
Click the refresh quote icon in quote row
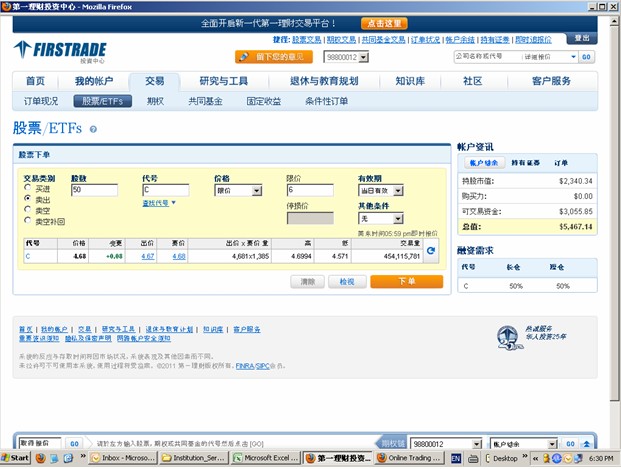(x=431, y=250)
